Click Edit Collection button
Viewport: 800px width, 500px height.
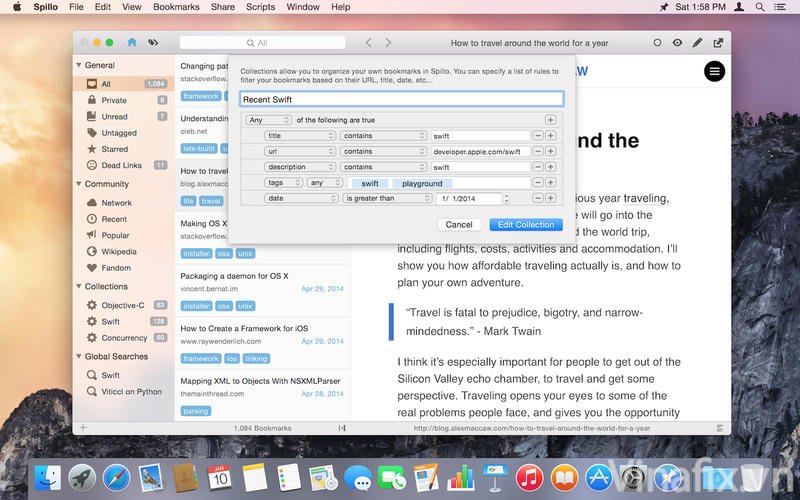point(526,224)
